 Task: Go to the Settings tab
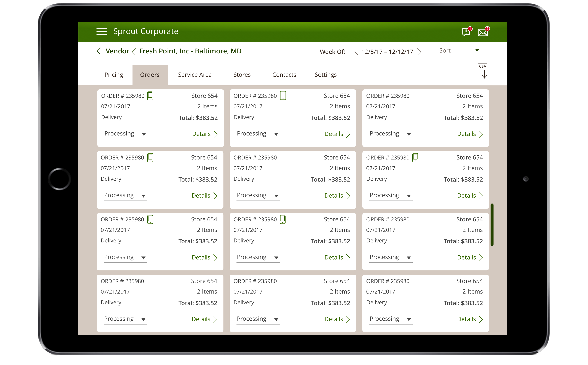coord(326,75)
